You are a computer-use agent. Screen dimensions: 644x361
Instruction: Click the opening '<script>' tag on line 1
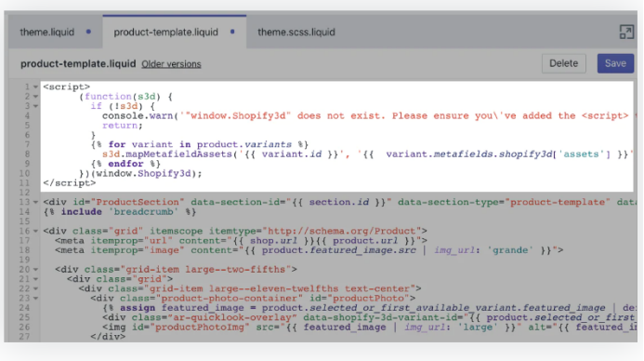pyautogui.click(x=67, y=87)
